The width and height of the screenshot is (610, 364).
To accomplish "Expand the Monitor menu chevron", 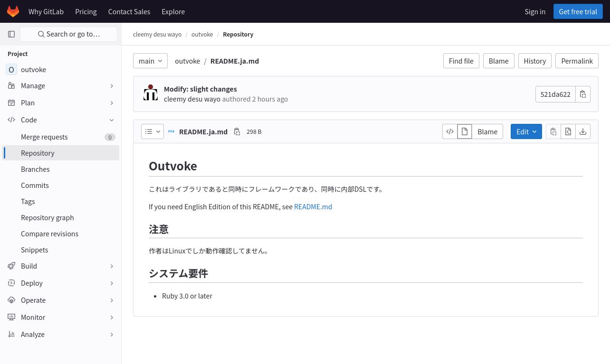I will point(112,317).
